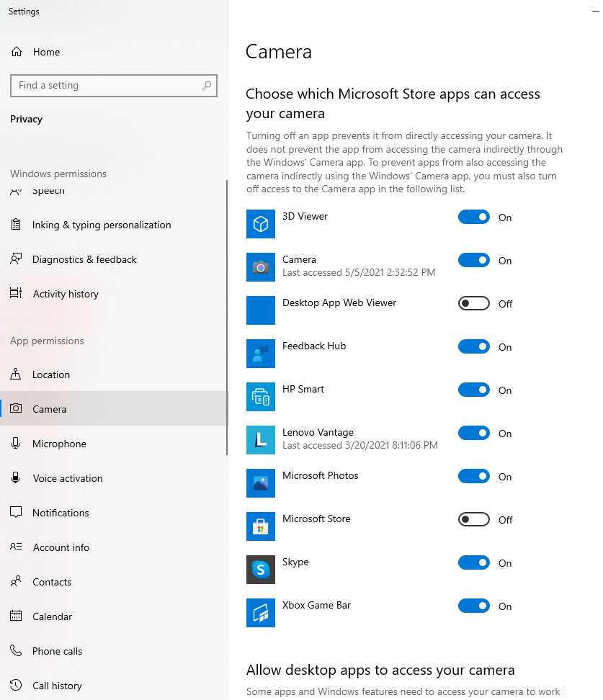Click the Microphone icon in sidebar
603x700 pixels.
pyautogui.click(x=16, y=444)
